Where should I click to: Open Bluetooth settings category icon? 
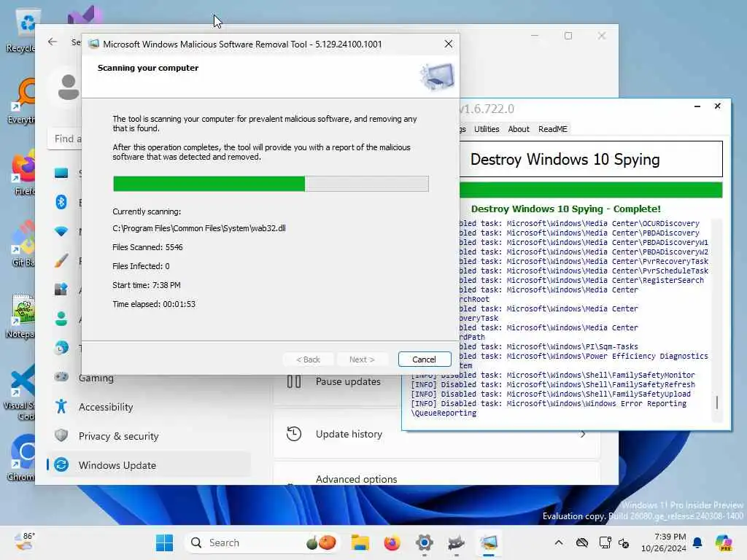tap(61, 203)
